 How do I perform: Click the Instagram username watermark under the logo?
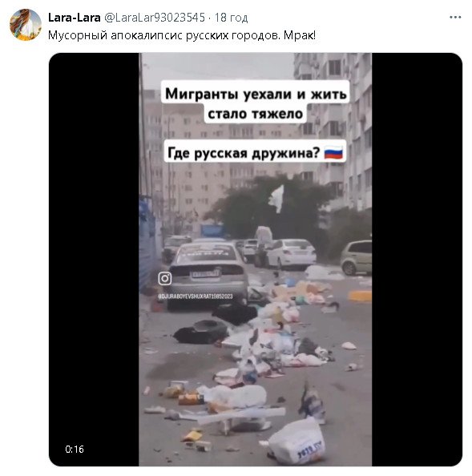click(x=196, y=296)
